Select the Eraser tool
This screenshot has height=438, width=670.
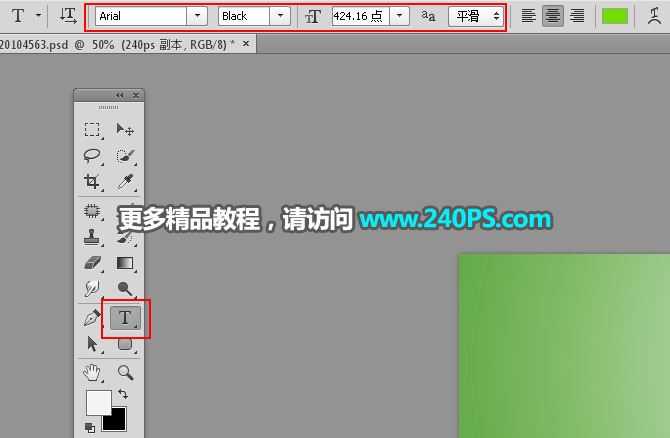(92, 263)
